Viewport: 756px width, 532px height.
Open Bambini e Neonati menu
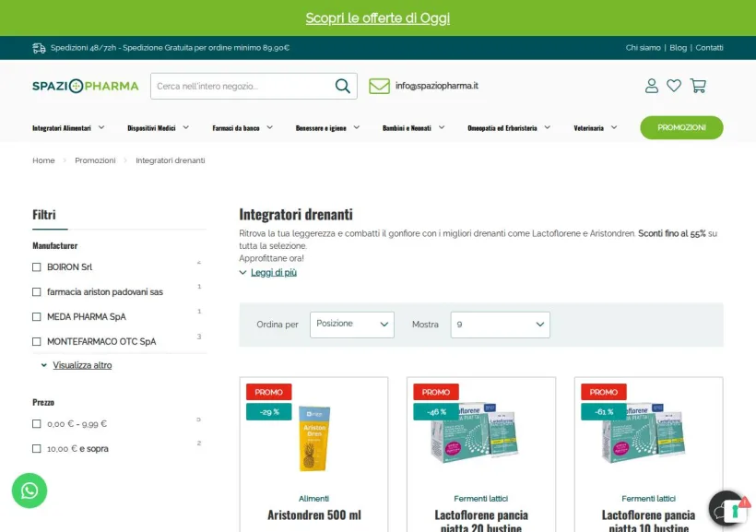pyautogui.click(x=407, y=128)
